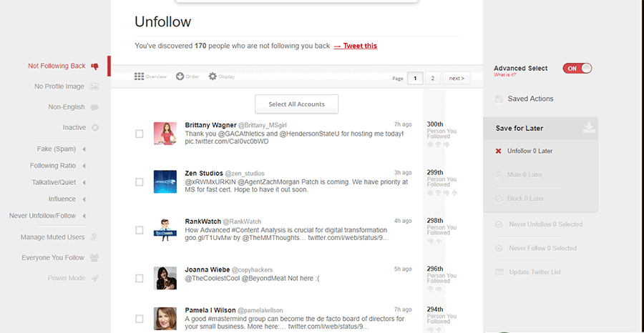This screenshot has height=333, width=644.
Task: Open the What is it? link
Action: pyautogui.click(x=504, y=75)
